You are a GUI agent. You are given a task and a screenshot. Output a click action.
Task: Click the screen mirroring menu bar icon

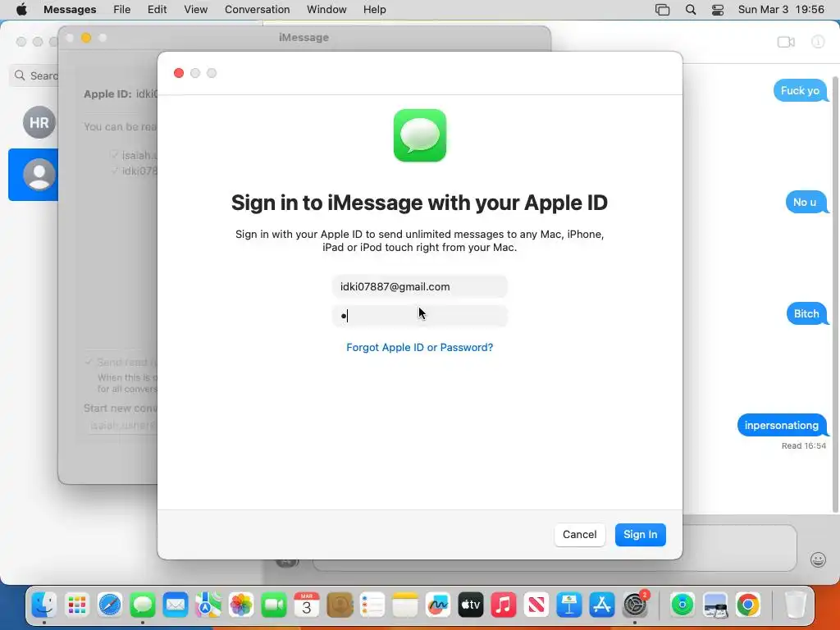point(663,10)
